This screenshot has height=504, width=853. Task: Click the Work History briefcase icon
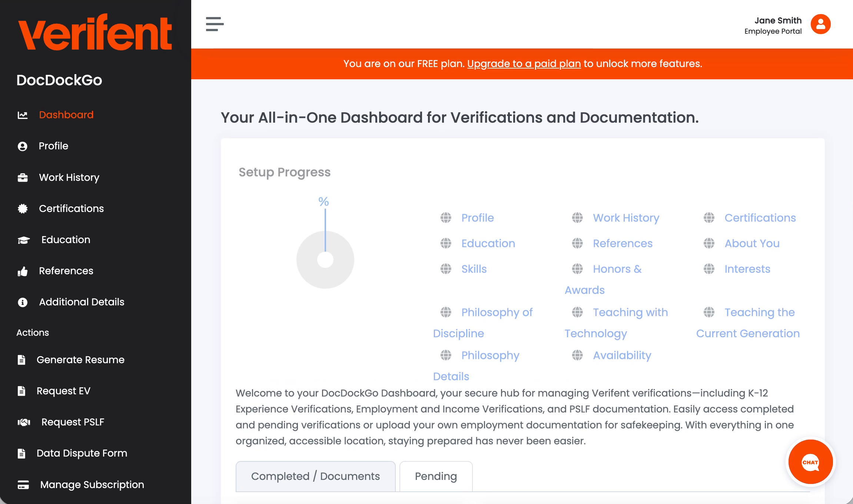click(23, 178)
